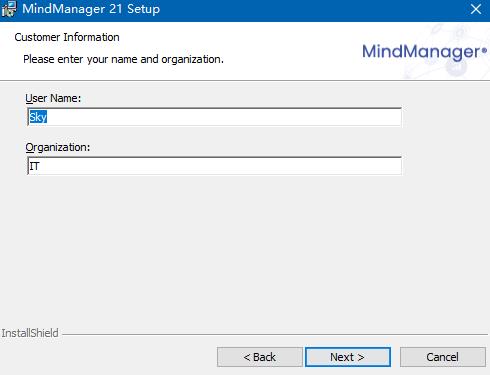Click the 'MindManager 21 Setup' title text
This screenshot has height=375, width=490.
pyautogui.click(x=91, y=9)
